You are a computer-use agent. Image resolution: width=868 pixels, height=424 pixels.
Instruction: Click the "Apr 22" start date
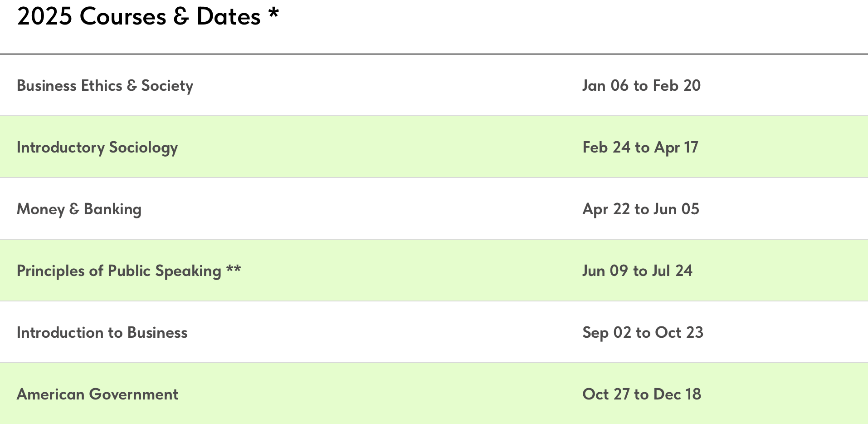(x=606, y=209)
